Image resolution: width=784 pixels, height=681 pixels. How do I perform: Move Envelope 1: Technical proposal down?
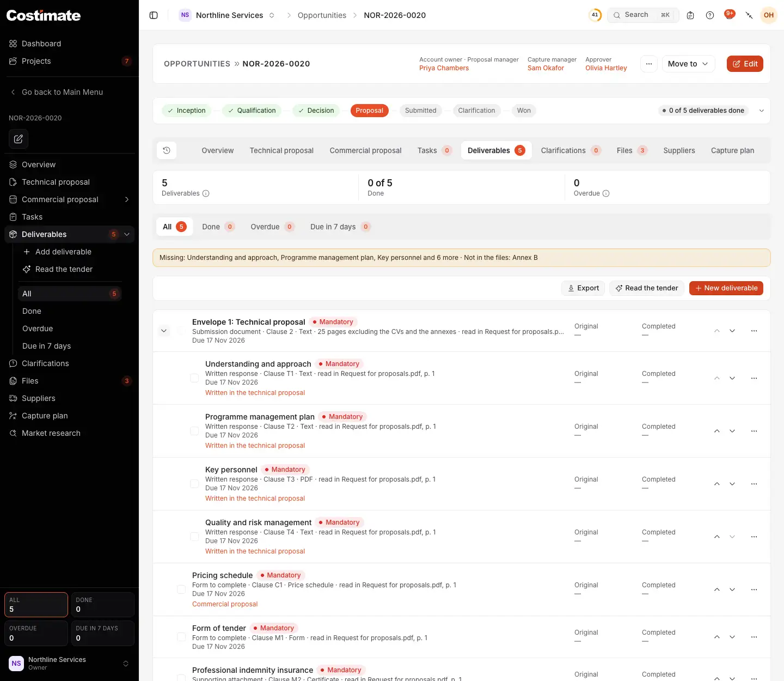point(732,331)
